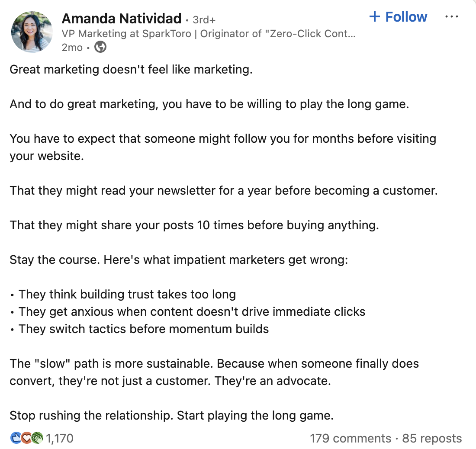Click the red heart love reaction icon
Screen dimensions: 476x449
tap(26, 438)
